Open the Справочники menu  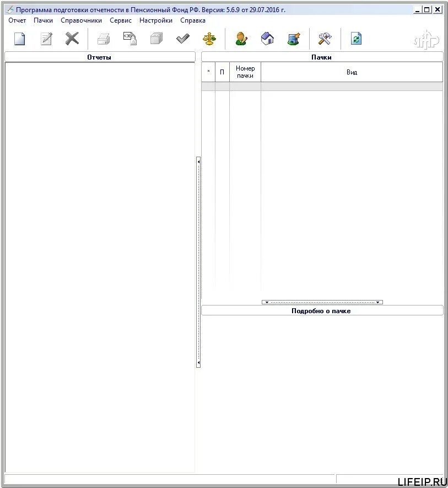coord(81,20)
